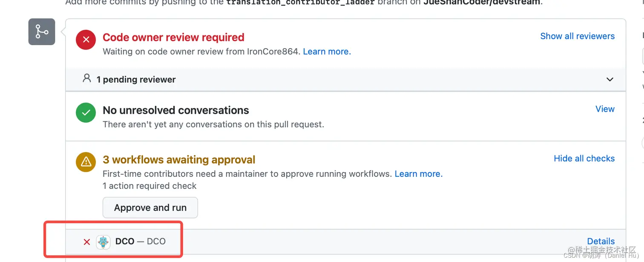Viewport: 644px width, 262px height.
Task: Click View next to No unresolved conversations
Action: pyautogui.click(x=605, y=109)
